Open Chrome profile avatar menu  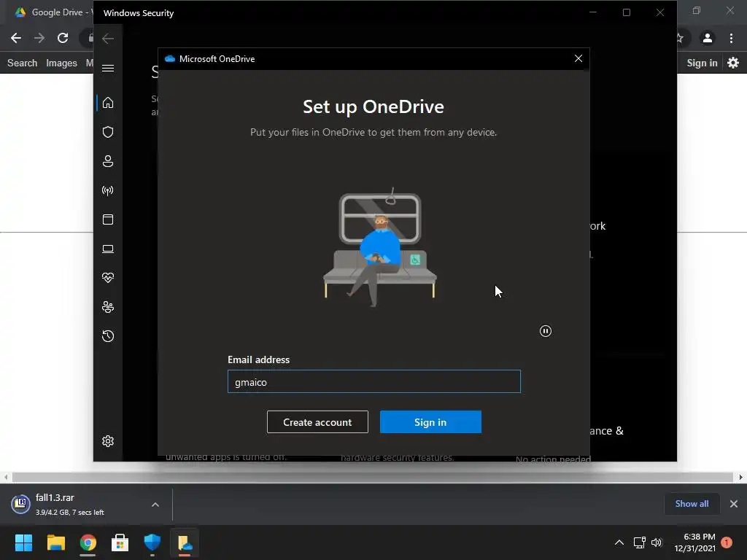[x=708, y=38]
